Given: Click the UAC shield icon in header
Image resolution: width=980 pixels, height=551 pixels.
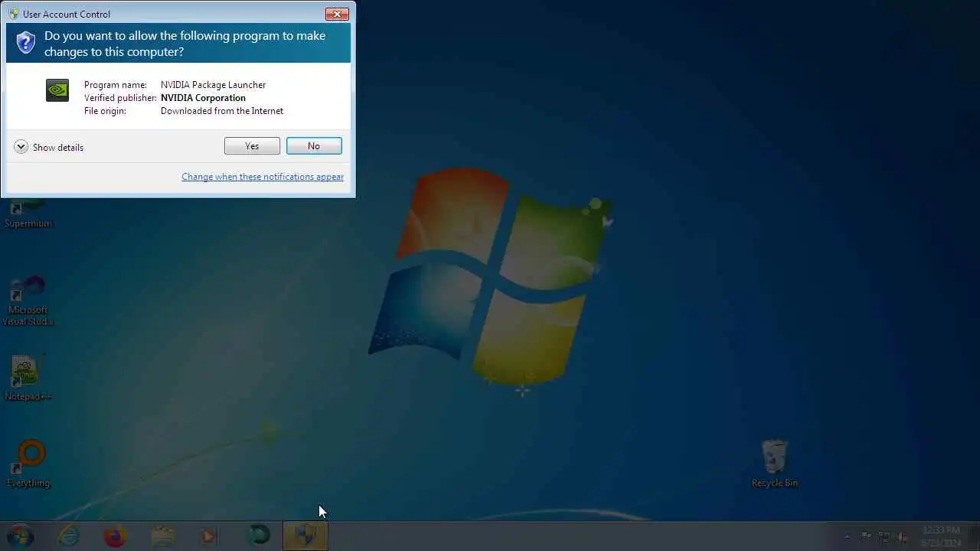Looking at the screenshot, I should click(x=26, y=43).
